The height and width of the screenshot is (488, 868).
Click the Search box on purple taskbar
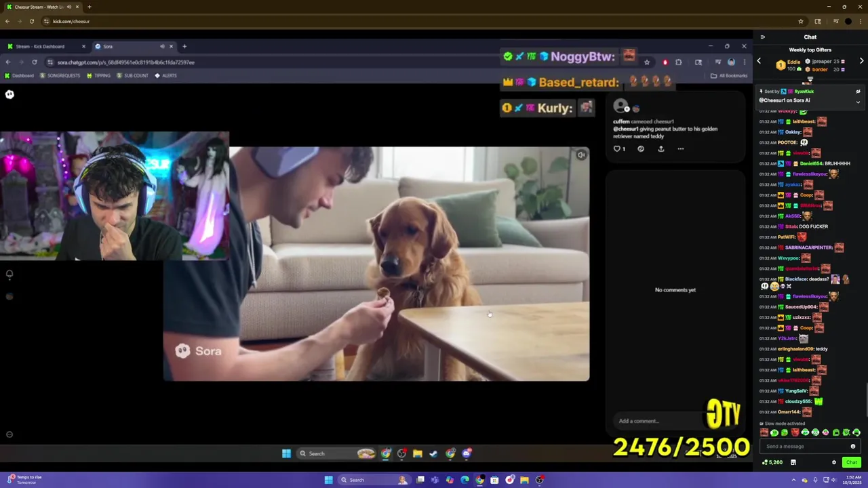pos(374,480)
